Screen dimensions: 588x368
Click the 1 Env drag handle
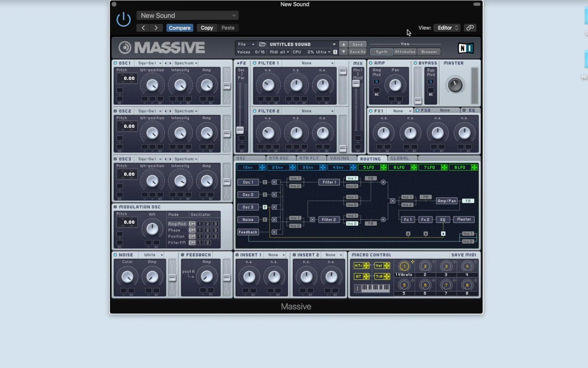[x=262, y=167]
